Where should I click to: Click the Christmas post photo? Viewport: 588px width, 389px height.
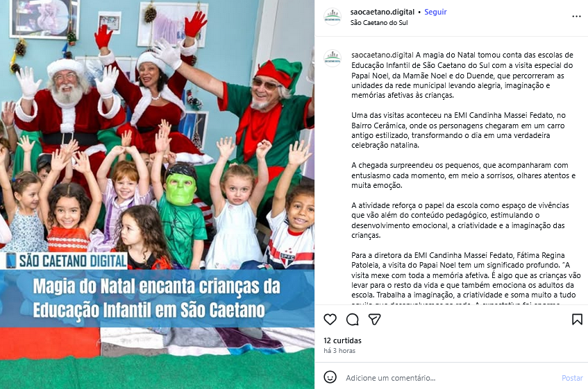point(157,194)
